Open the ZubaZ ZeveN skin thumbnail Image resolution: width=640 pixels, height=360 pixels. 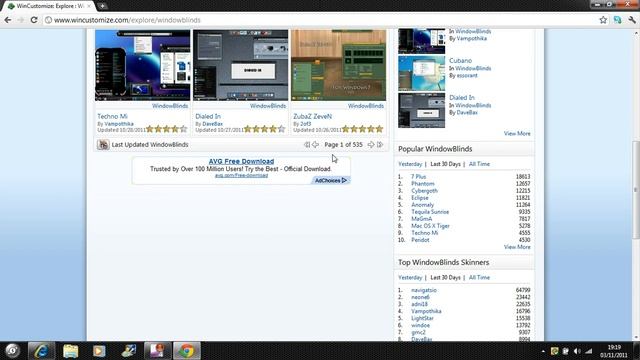pos(338,65)
